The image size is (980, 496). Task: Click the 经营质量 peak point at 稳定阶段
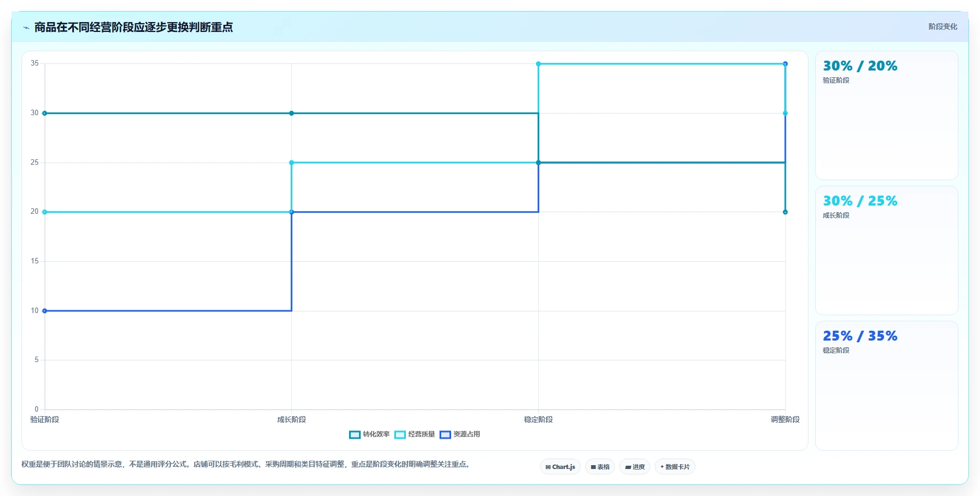point(538,64)
